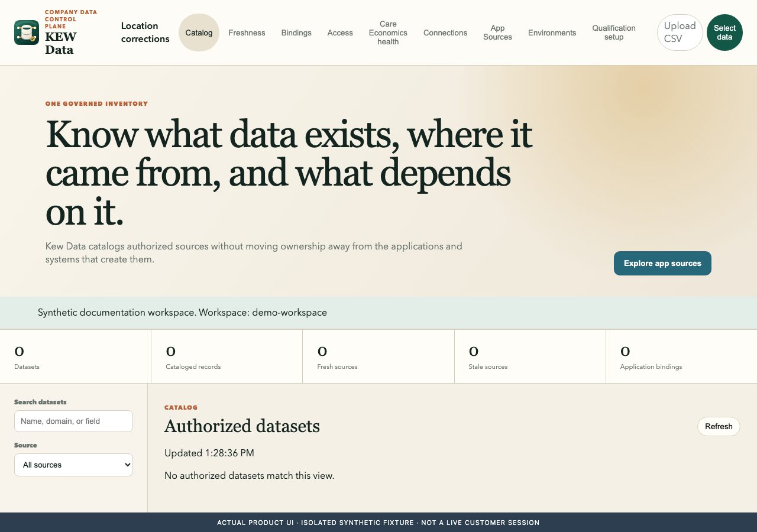Image resolution: width=757 pixels, height=532 pixels.
Task: Select the Access tab
Action: (x=340, y=33)
